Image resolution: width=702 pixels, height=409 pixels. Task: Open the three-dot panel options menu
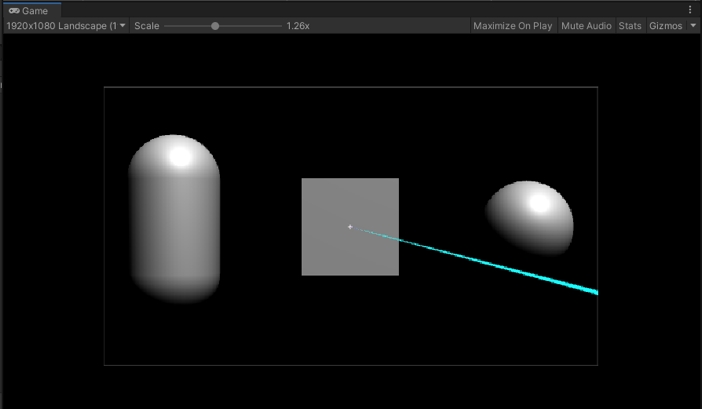click(x=690, y=10)
